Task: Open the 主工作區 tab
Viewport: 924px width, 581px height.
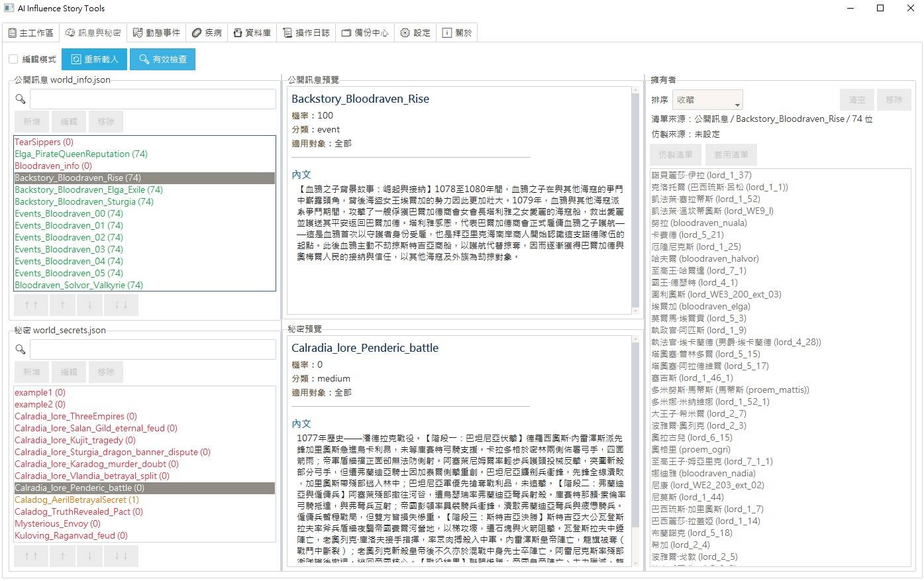Action: (x=31, y=32)
